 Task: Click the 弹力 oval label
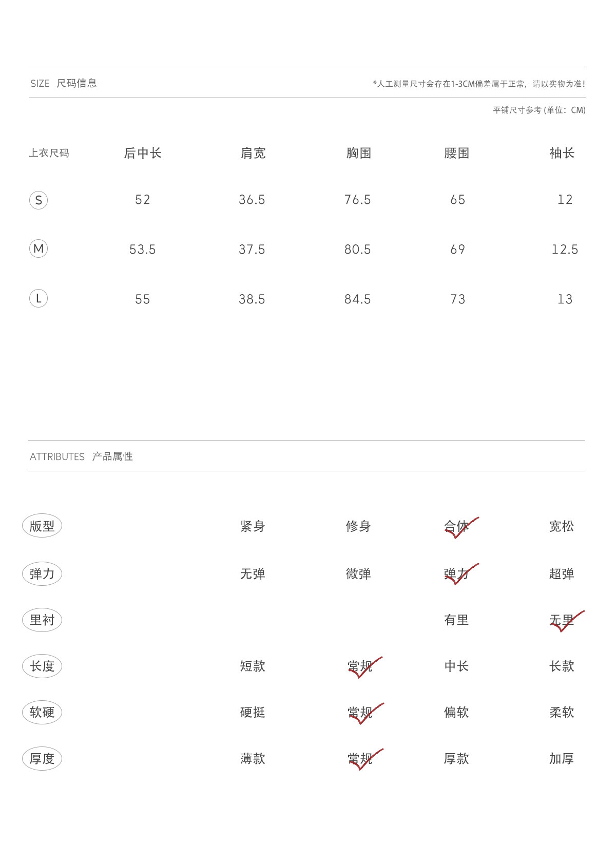[x=42, y=573]
